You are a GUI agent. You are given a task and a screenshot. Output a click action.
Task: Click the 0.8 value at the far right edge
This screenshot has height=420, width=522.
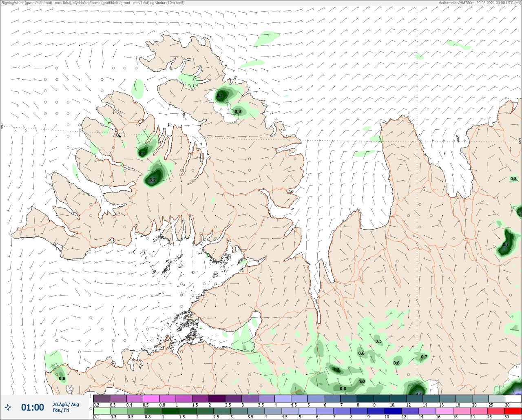tap(513, 179)
